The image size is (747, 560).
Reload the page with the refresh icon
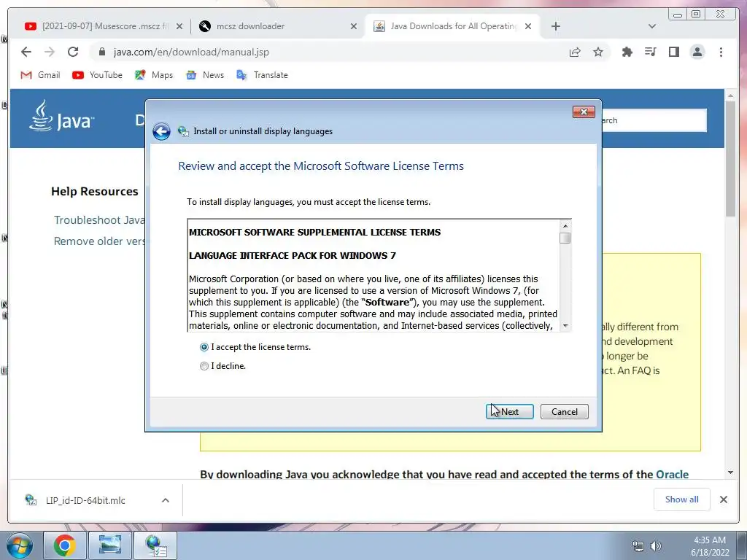73,52
